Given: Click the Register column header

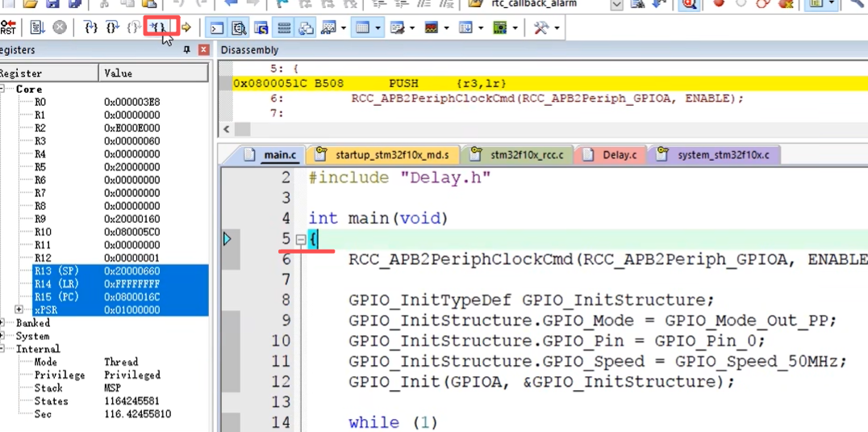Looking at the screenshot, I should click(x=48, y=73).
